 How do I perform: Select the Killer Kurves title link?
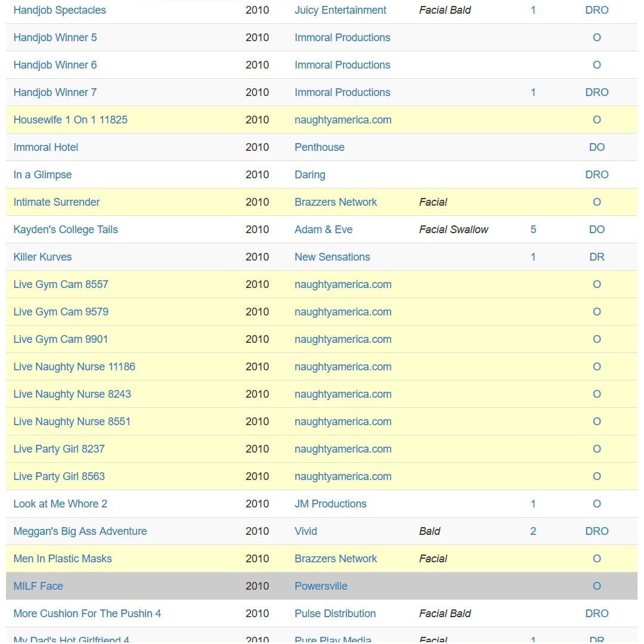[x=42, y=257]
